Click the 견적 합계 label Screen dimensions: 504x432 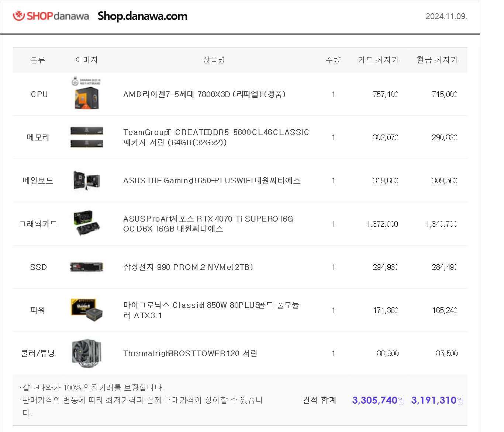[x=319, y=400]
